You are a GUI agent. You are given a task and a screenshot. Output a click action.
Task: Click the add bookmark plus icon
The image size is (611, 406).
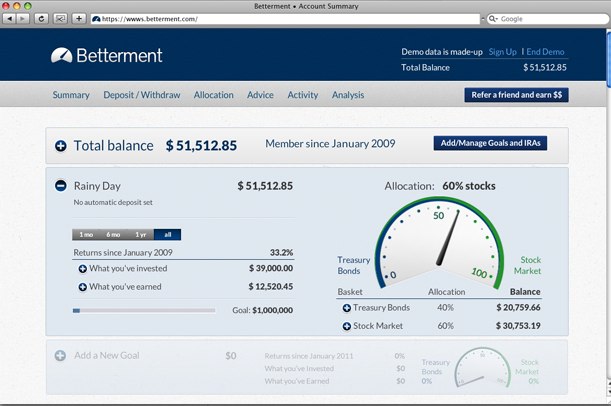[78, 18]
